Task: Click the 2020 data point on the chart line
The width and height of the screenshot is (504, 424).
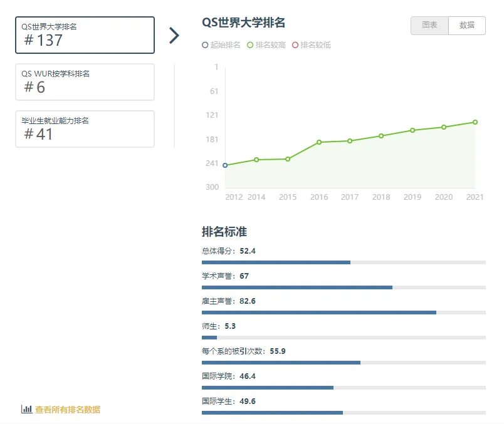Action: [444, 127]
